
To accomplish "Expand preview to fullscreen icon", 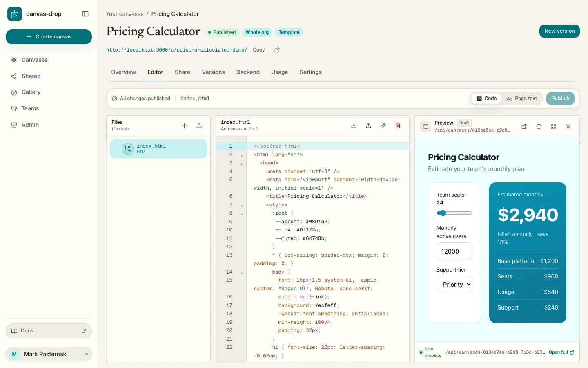I will point(553,127).
